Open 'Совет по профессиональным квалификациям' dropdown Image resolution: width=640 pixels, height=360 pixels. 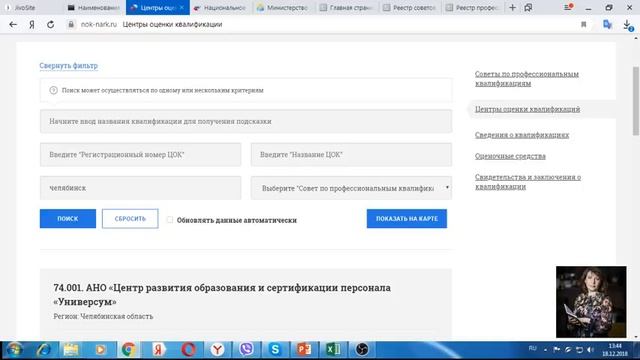(351, 188)
